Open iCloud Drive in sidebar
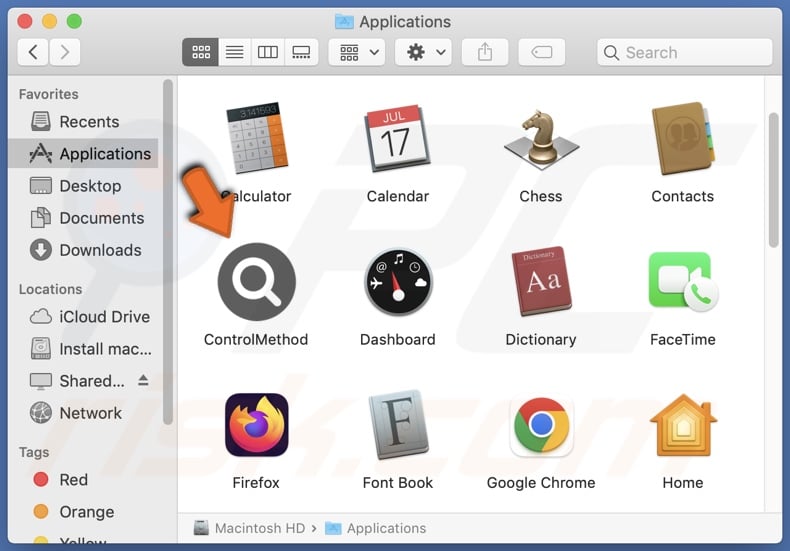The image size is (790, 551). 104,317
